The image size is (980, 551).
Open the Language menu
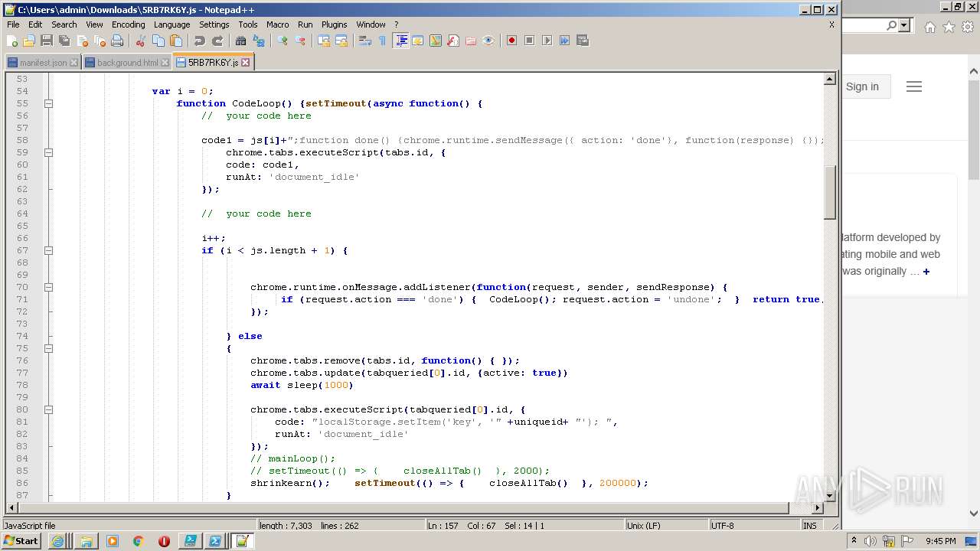pyautogui.click(x=171, y=24)
